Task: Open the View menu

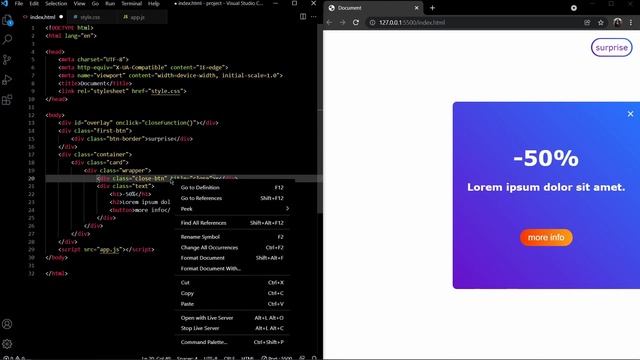Action: (79, 3)
